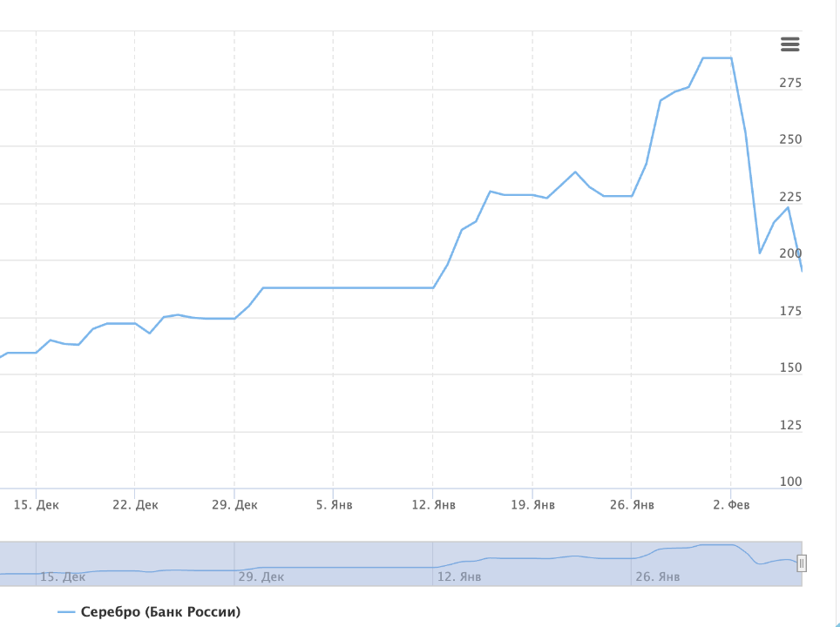Click the 22. Дек x-axis label
840x627 pixels.
click(136, 505)
